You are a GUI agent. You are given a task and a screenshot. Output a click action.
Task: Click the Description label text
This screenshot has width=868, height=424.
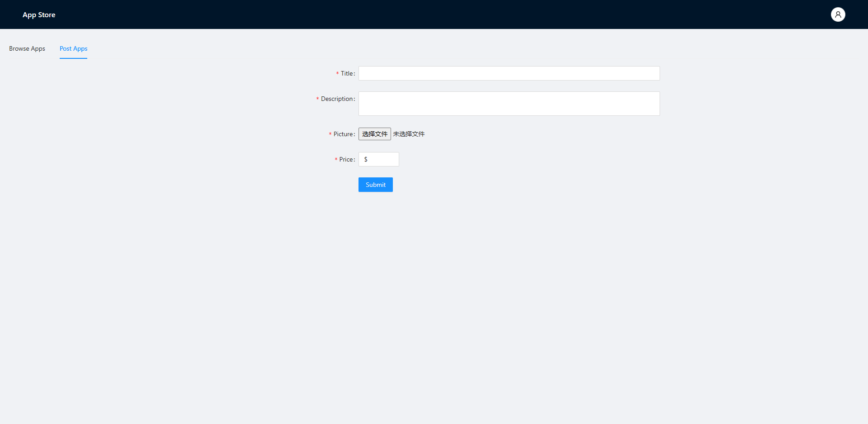tap(337, 99)
